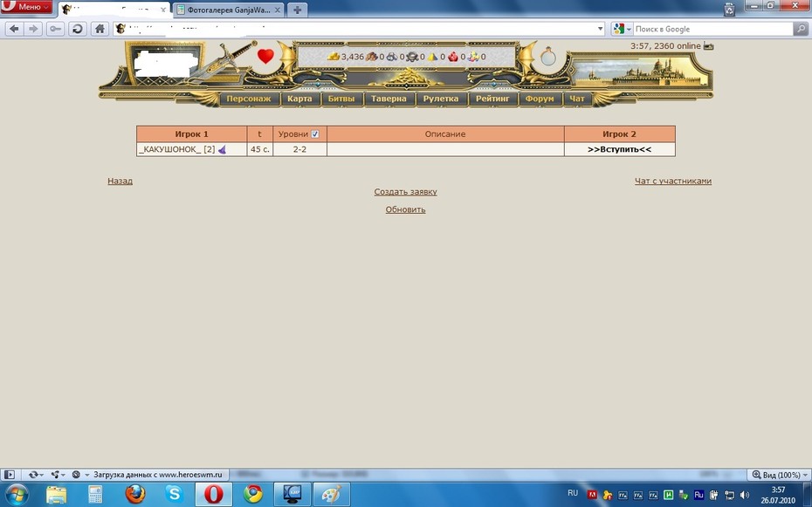Open the password wand key button

(55, 29)
